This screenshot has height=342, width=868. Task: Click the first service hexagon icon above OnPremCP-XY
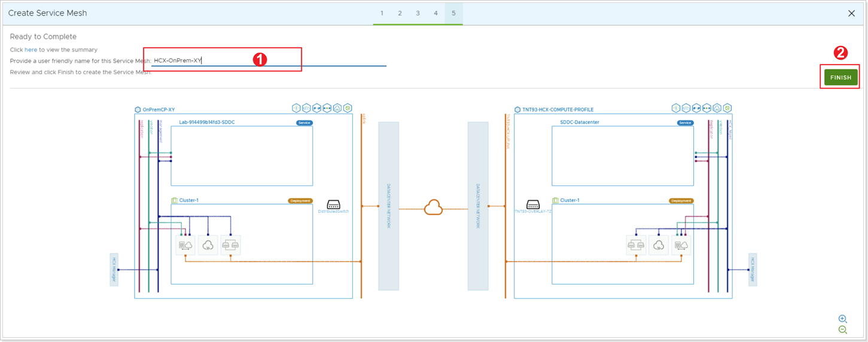[296, 108]
